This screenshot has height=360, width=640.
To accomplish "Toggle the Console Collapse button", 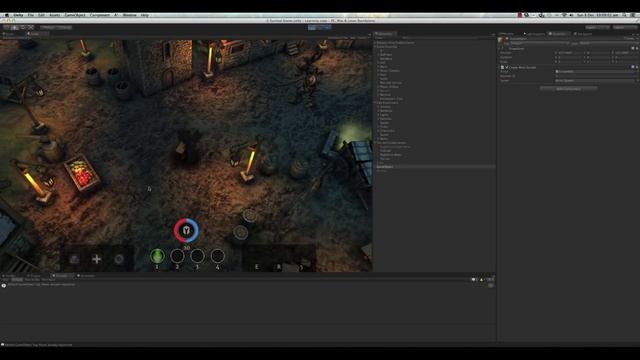I will tap(17, 280).
